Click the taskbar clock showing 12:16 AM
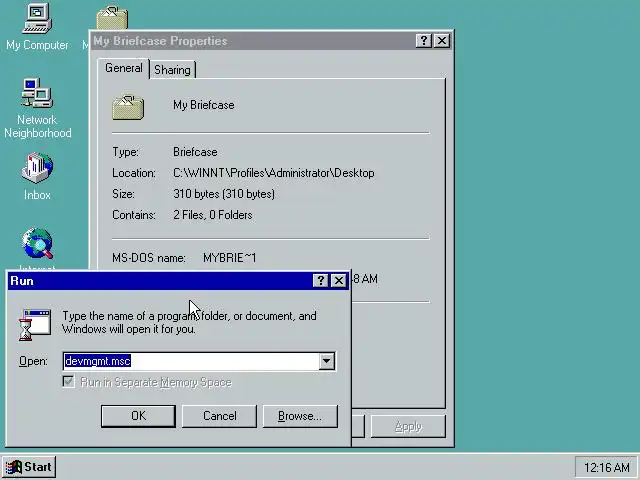640x480 pixels. (x=606, y=467)
